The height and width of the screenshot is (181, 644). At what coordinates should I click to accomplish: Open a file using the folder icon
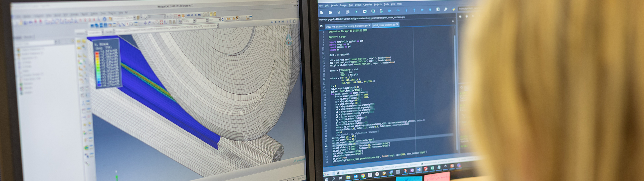coord(330,12)
